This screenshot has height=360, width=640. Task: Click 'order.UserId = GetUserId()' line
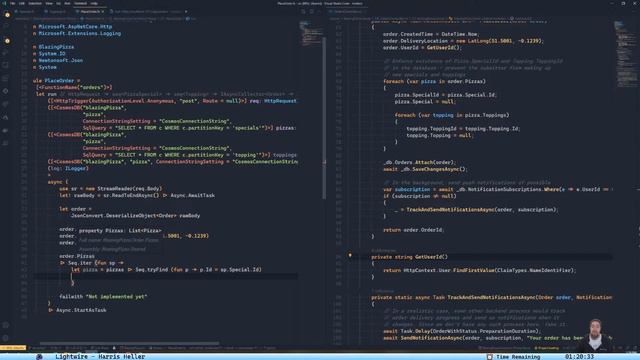pyautogui.click(x=422, y=47)
